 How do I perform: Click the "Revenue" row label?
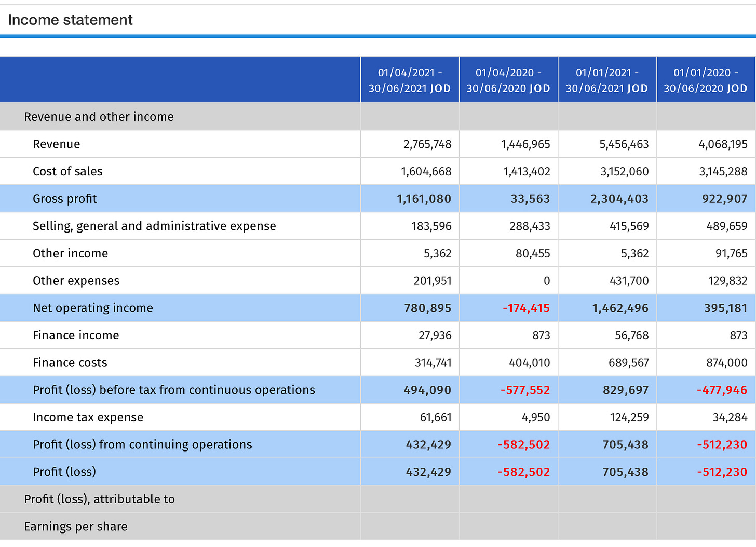(56, 144)
